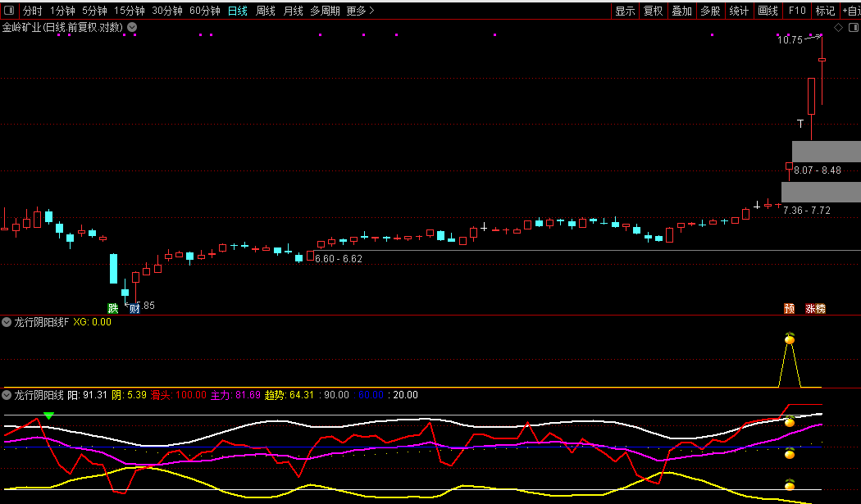Click the 龙行阴阳线 indicator name in the 阳: 91.31 row
The image size is (861, 504).
pyautogui.click(x=39, y=395)
